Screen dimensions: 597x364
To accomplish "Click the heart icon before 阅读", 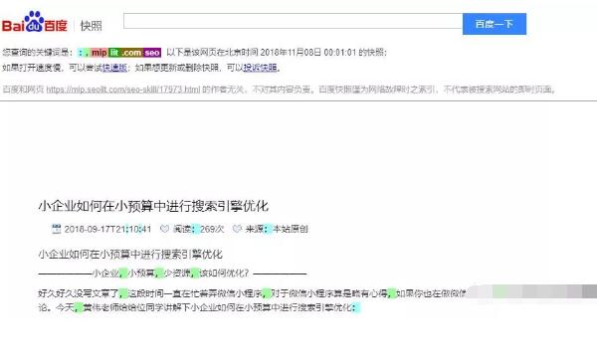I will 164,229.
